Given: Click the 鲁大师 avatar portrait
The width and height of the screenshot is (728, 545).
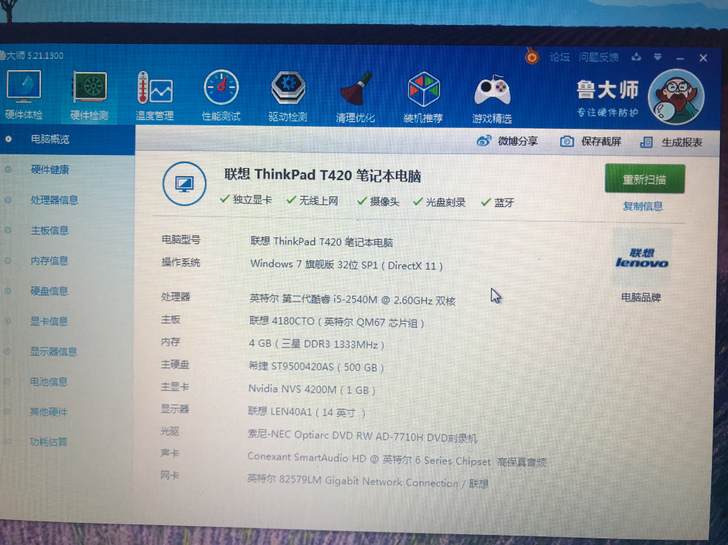Looking at the screenshot, I should pos(676,97).
